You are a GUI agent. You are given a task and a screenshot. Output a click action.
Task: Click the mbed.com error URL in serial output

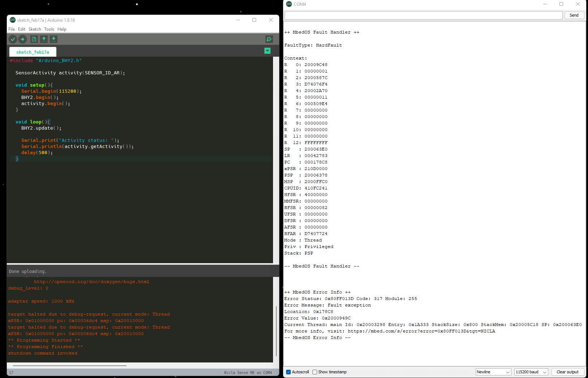(x=421, y=331)
